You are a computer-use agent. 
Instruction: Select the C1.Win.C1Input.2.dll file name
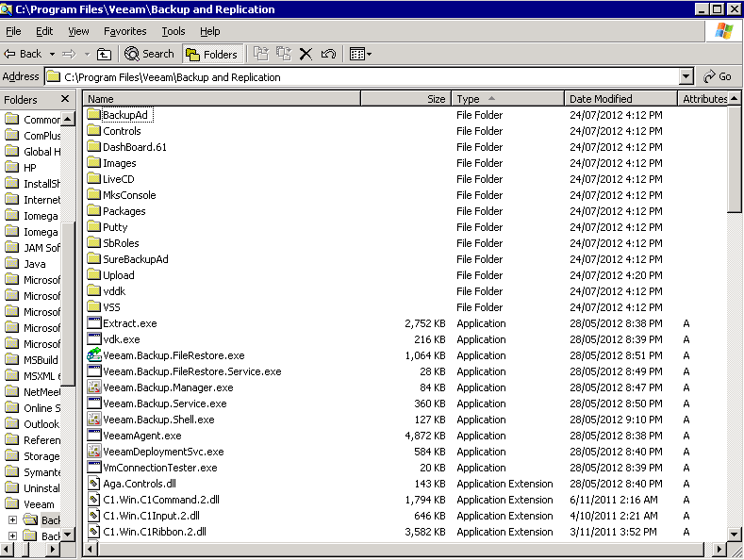(152, 516)
